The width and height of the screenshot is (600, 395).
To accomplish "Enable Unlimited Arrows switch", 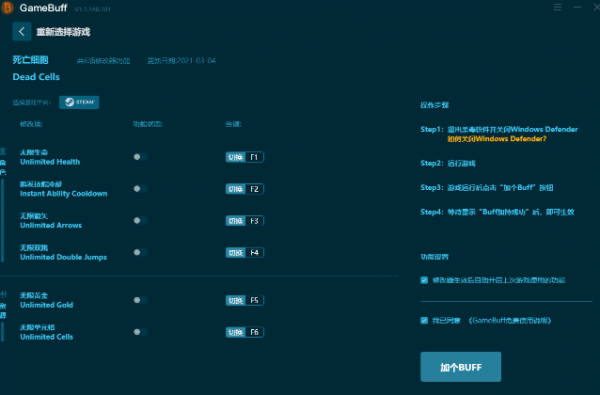I will [140, 220].
